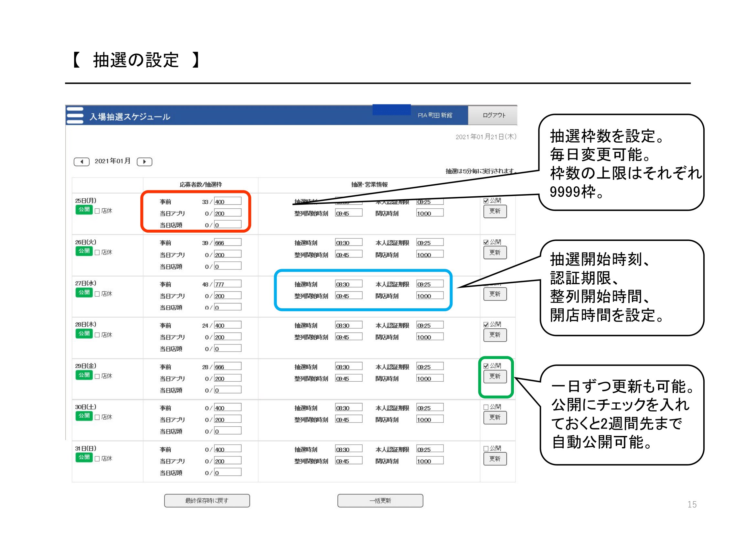This screenshot has width=756, height=535.
Task: Open the hamburger menu icon
Action: click(x=75, y=115)
